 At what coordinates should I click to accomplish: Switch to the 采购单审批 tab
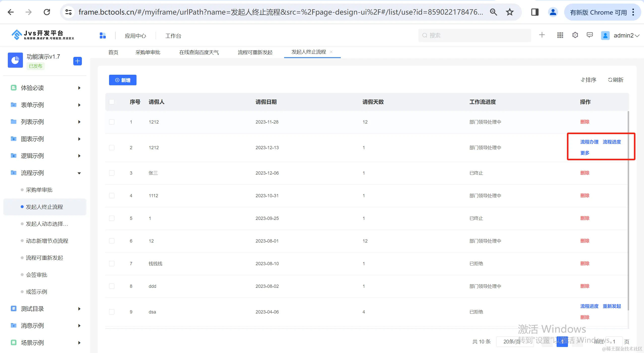tap(148, 52)
